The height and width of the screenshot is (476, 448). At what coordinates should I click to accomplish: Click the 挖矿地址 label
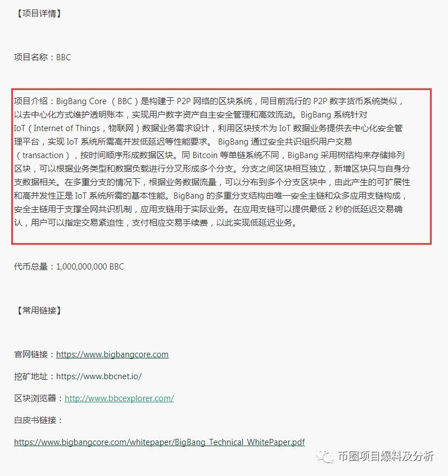35,376
